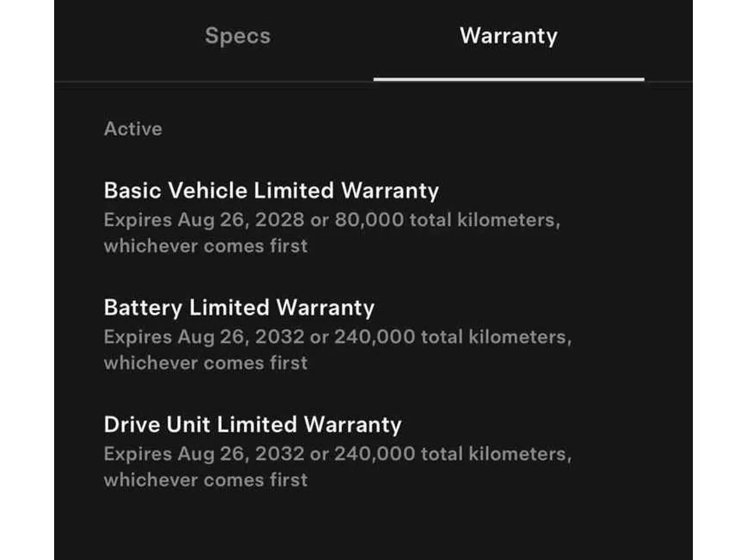Image resolution: width=747 pixels, height=560 pixels.
Task: Click the word Expires under Basic Vehicle warranty
Action: [138, 220]
